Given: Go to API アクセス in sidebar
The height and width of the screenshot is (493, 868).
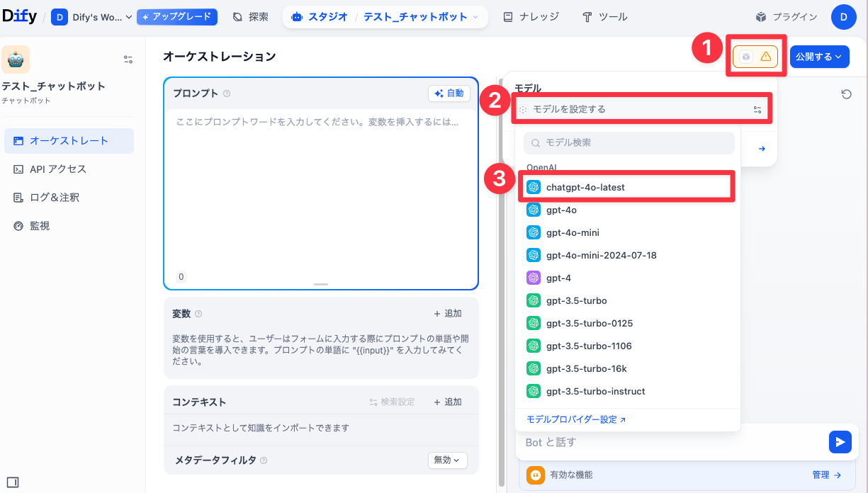Looking at the screenshot, I should tap(58, 169).
